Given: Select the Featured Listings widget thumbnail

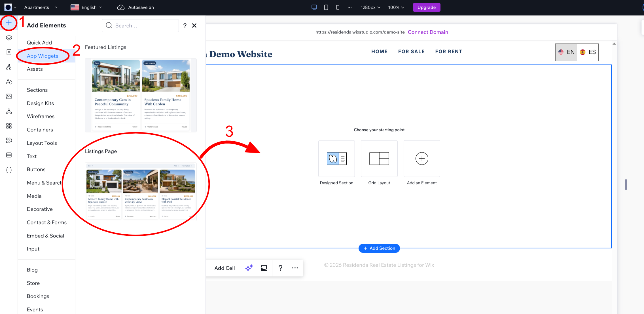Looking at the screenshot, I should tap(141, 95).
